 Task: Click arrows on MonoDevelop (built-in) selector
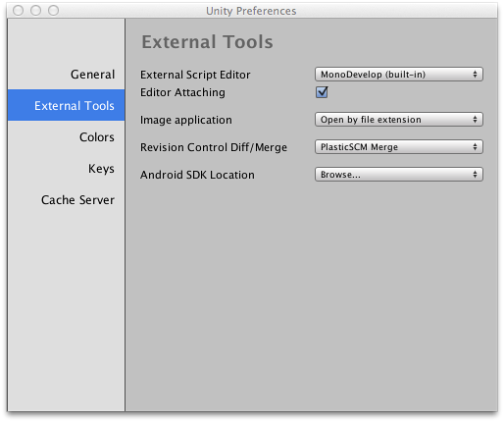pyautogui.click(x=475, y=75)
